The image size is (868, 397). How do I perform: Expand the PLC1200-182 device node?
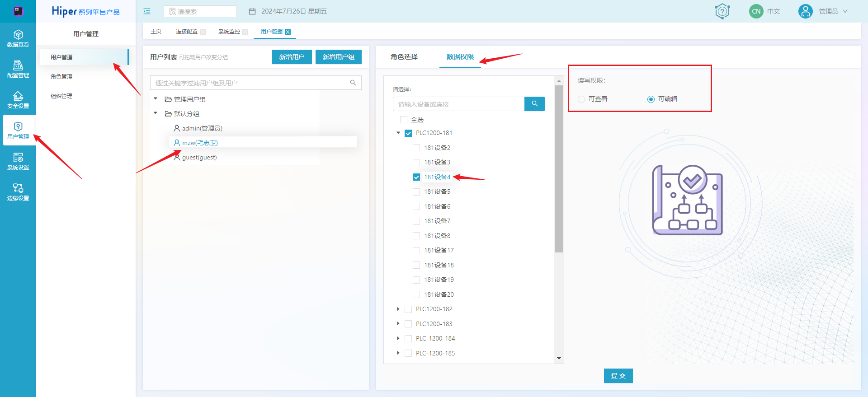(398, 309)
